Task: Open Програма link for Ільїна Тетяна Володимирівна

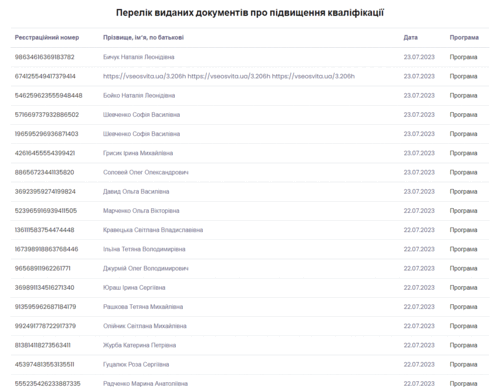Action: coord(463,249)
